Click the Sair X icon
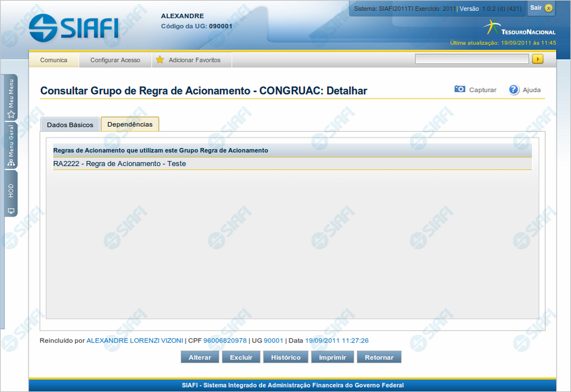This screenshot has width=571, height=392. [x=548, y=8]
